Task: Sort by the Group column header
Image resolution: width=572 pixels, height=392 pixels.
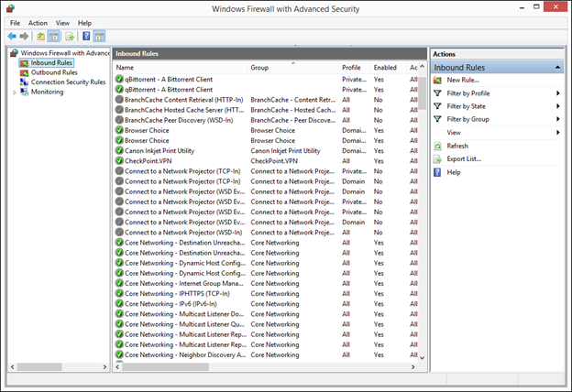Action: click(293, 68)
